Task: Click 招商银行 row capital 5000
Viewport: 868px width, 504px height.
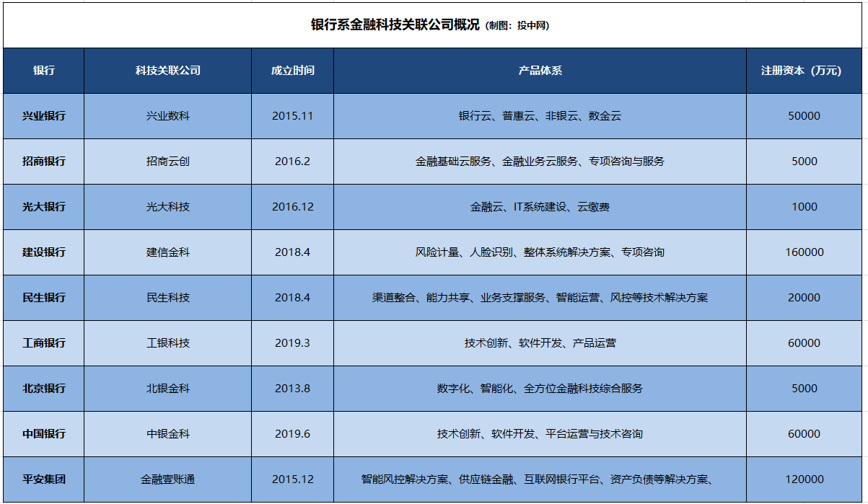Action: [x=805, y=162]
